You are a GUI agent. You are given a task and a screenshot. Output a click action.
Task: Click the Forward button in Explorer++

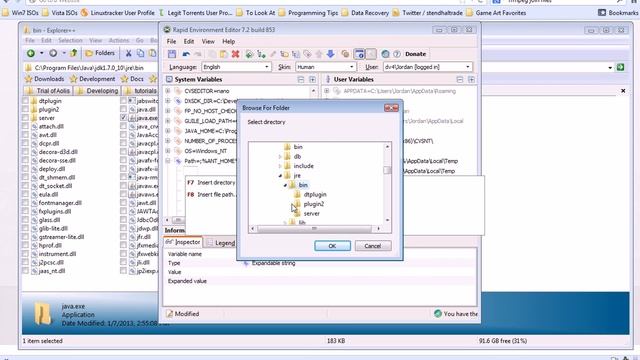[53, 53]
